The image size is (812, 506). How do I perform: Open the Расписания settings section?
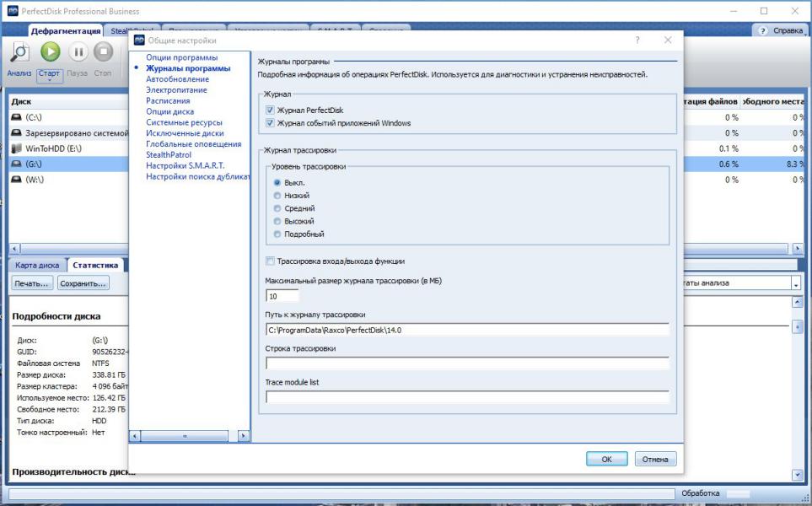coord(172,100)
